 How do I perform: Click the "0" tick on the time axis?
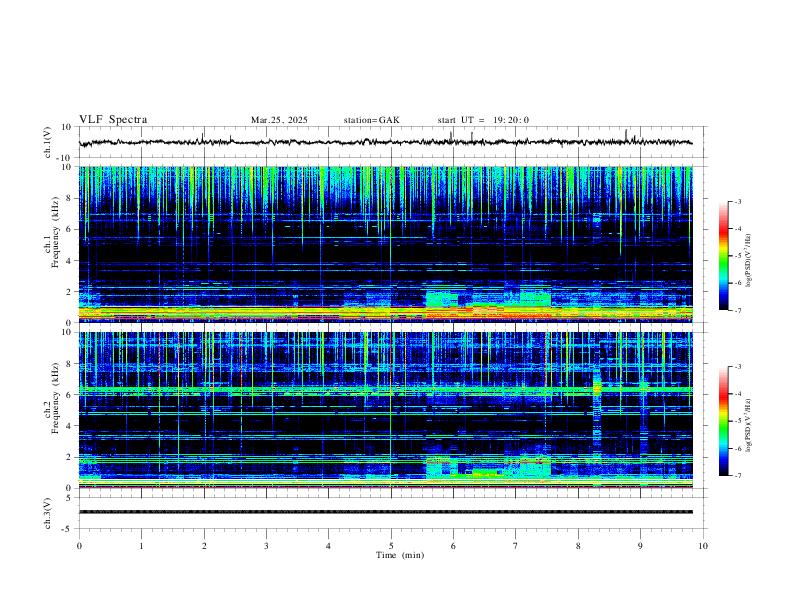[x=79, y=546]
